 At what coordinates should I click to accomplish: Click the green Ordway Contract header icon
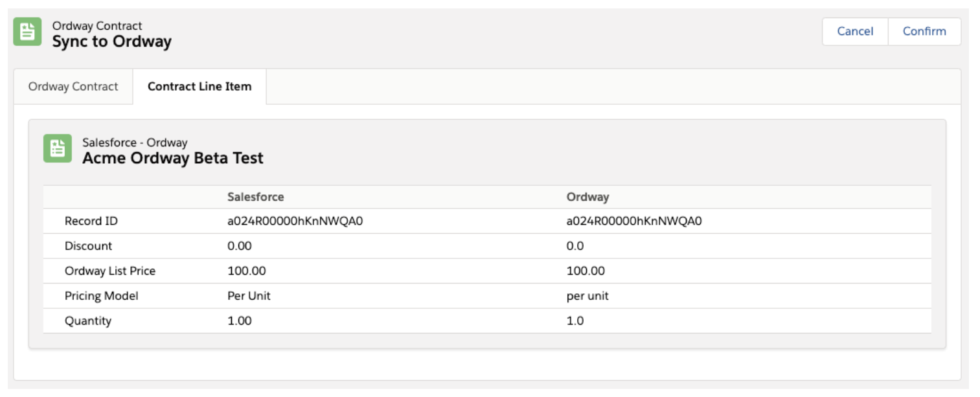[27, 32]
